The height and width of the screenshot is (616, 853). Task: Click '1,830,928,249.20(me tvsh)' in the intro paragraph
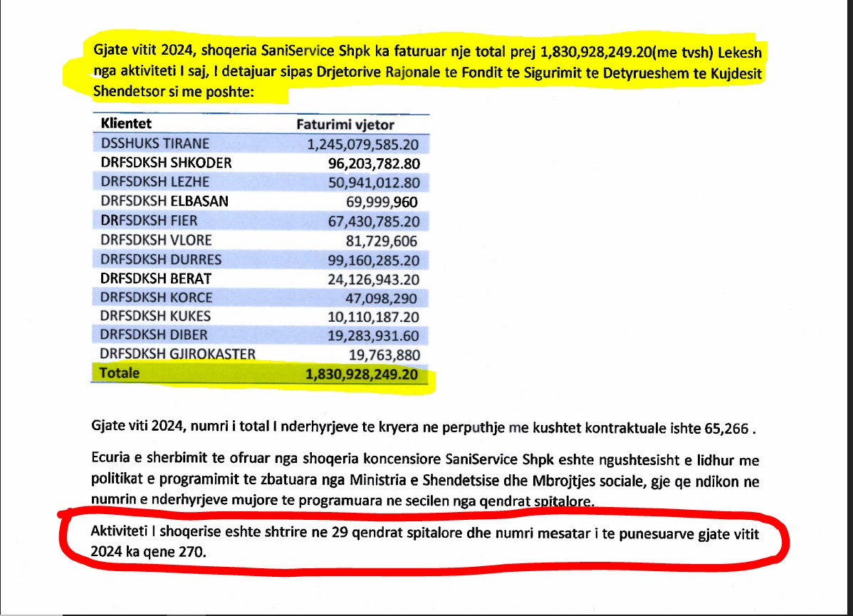coord(626,52)
